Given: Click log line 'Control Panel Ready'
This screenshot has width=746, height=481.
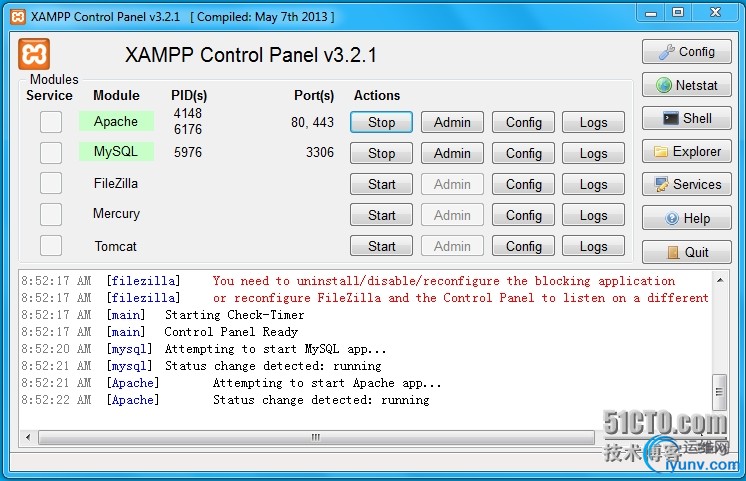Looking at the screenshot, I should (x=231, y=332).
